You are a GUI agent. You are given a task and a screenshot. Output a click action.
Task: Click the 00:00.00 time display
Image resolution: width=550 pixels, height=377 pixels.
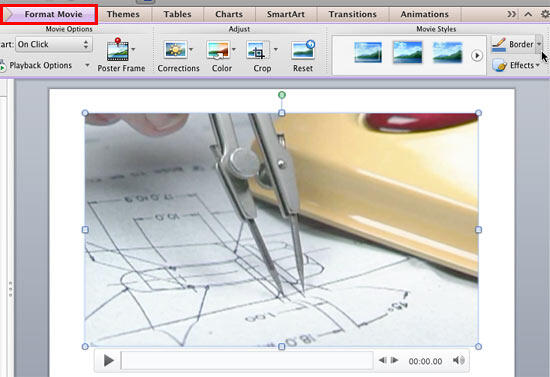click(425, 361)
